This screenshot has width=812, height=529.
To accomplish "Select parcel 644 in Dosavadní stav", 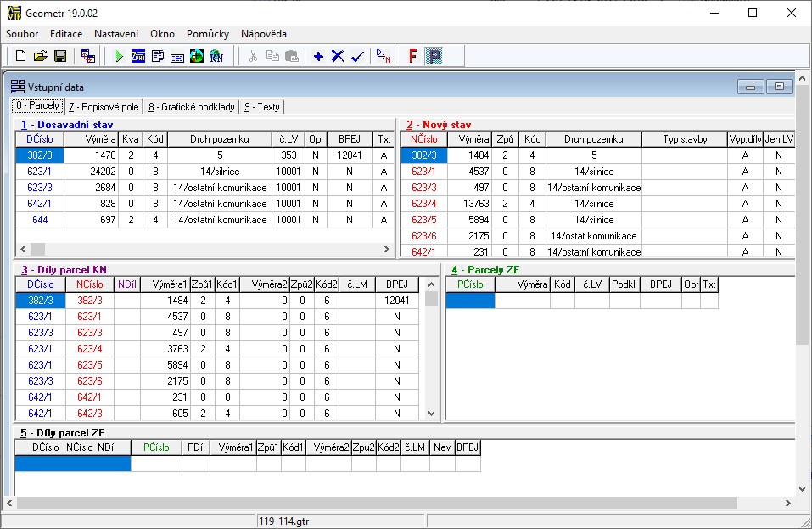I will (x=41, y=220).
